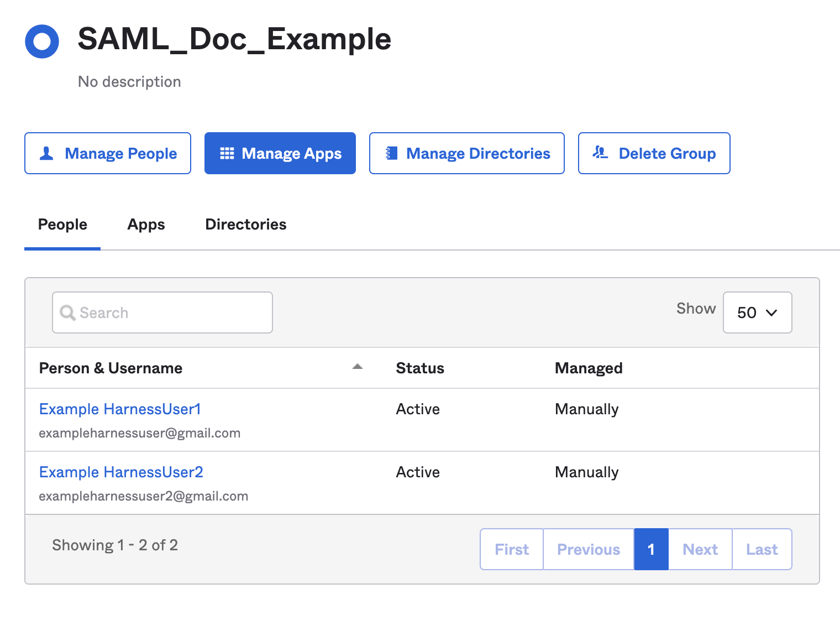Click inside the Search people field

pos(171,313)
